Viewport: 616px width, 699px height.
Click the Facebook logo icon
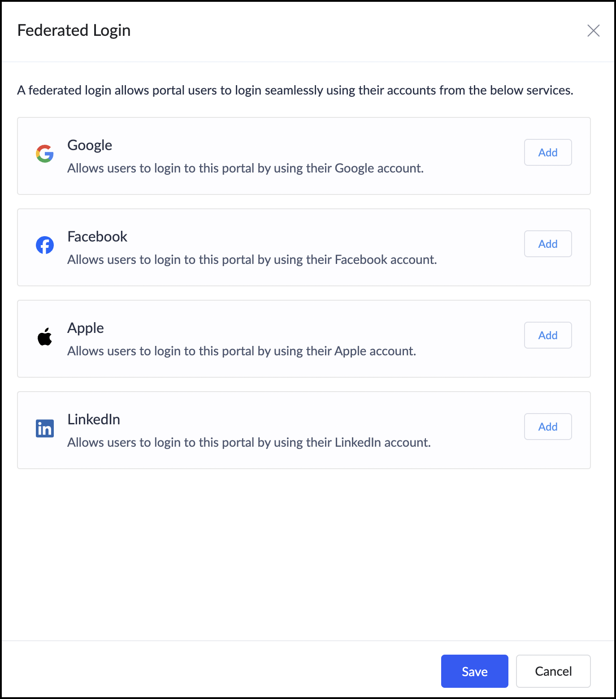pyautogui.click(x=45, y=245)
